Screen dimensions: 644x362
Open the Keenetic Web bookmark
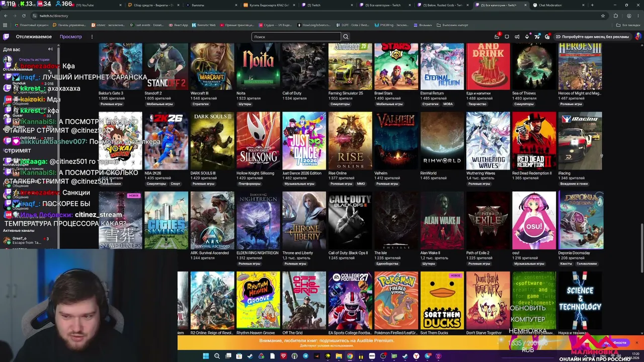[203, 25]
